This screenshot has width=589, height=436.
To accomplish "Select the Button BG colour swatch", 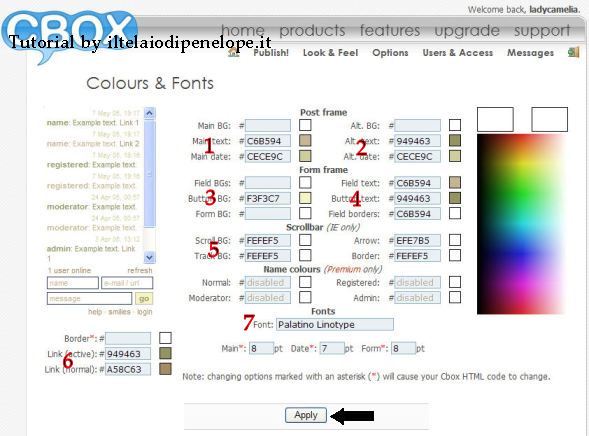I will (x=305, y=198).
